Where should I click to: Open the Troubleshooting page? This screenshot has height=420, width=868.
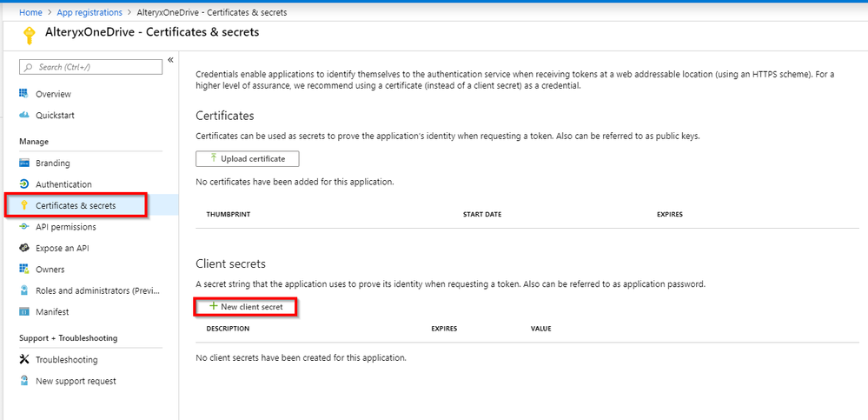click(66, 360)
